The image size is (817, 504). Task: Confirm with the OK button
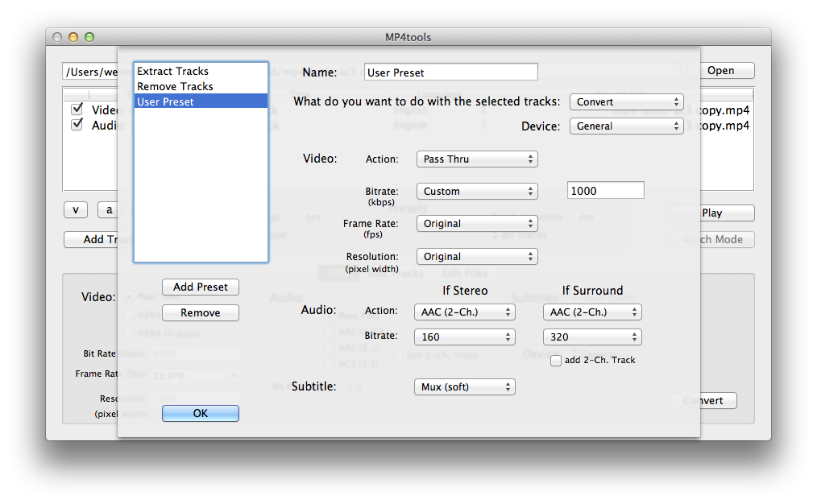coord(201,413)
